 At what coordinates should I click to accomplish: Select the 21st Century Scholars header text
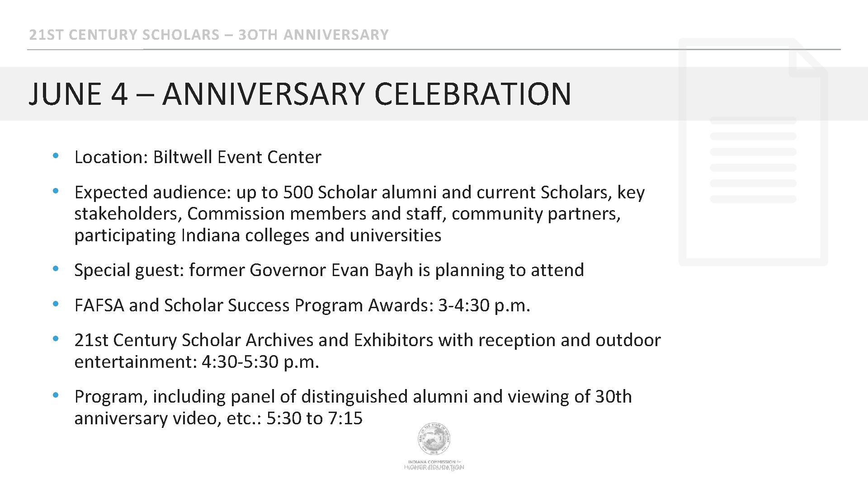pos(209,34)
